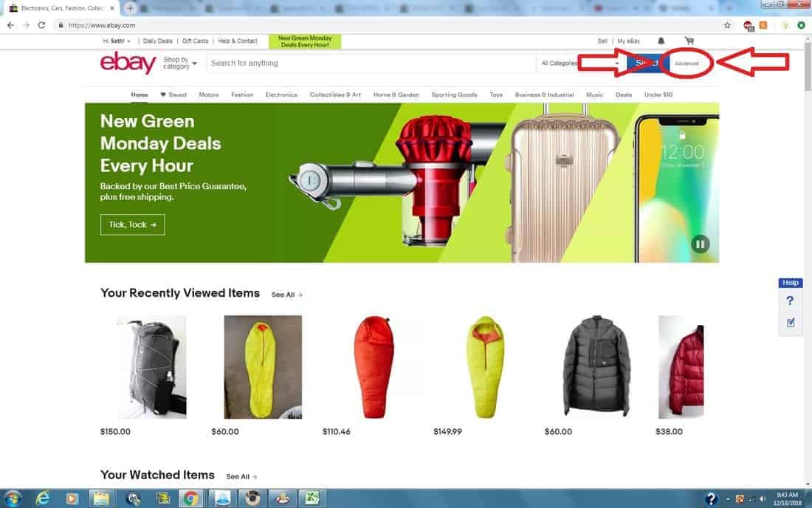Open the $38.00 red jacket
This screenshot has height=508, width=812.
[x=681, y=367]
